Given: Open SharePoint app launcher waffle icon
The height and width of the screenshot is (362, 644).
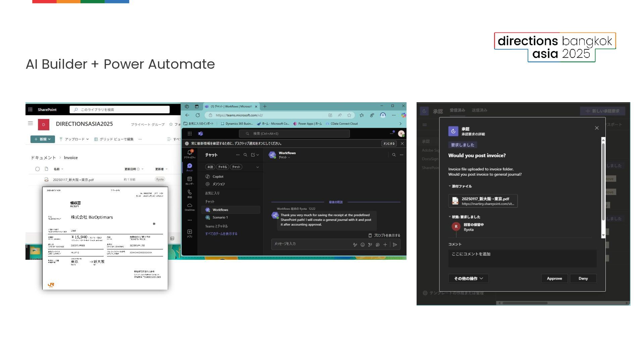Looking at the screenshot, I should [x=31, y=110].
